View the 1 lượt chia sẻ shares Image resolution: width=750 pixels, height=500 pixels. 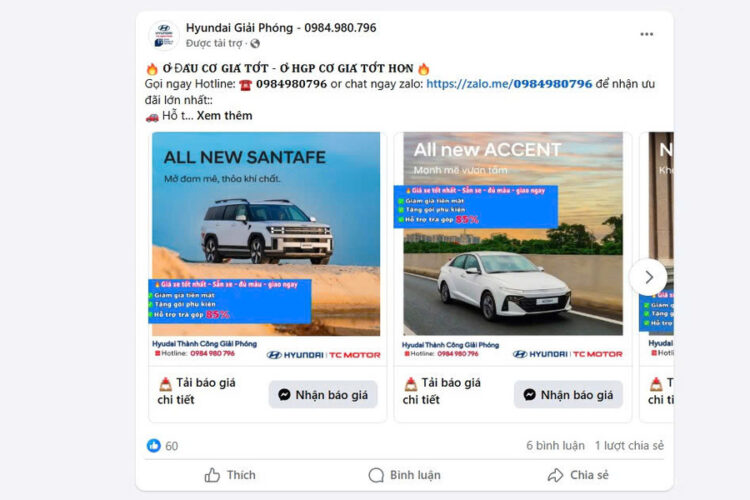point(629,445)
